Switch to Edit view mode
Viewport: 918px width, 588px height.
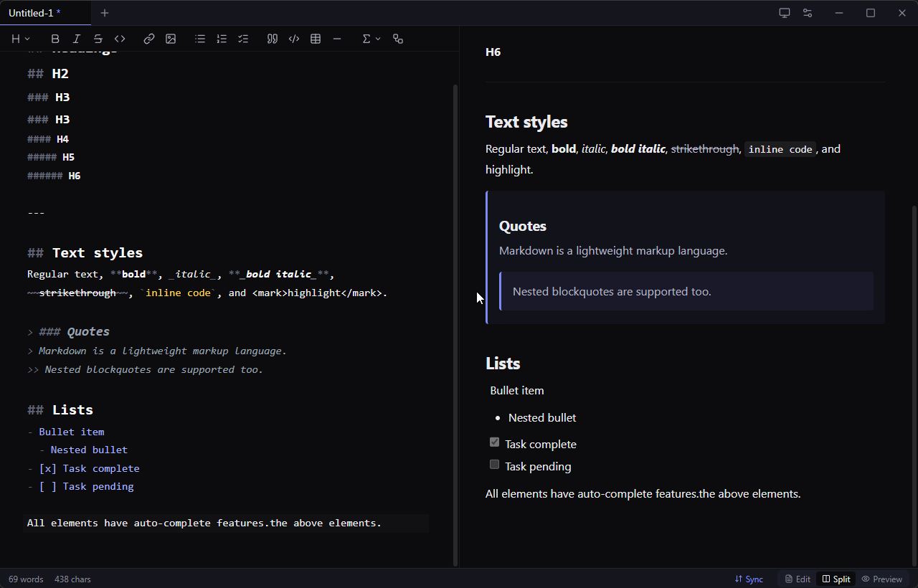coord(798,579)
